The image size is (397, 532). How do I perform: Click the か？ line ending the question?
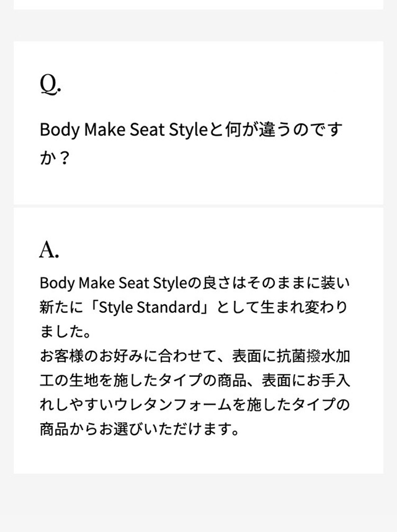tap(55, 158)
